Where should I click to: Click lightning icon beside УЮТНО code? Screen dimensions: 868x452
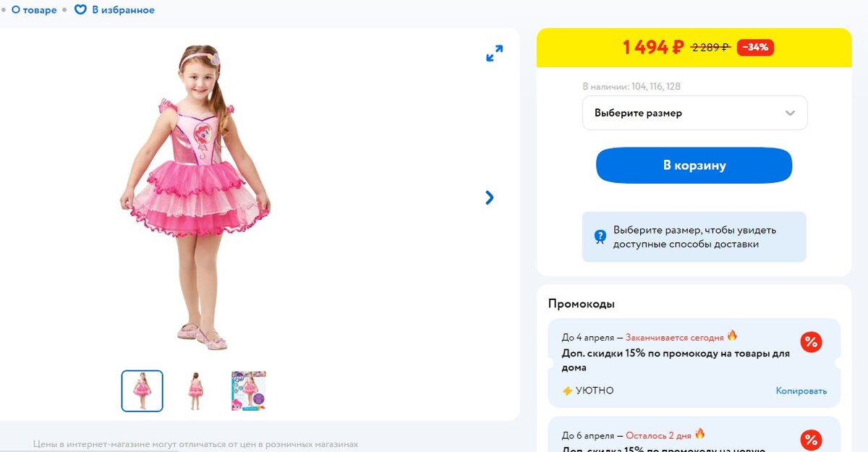click(567, 391)
